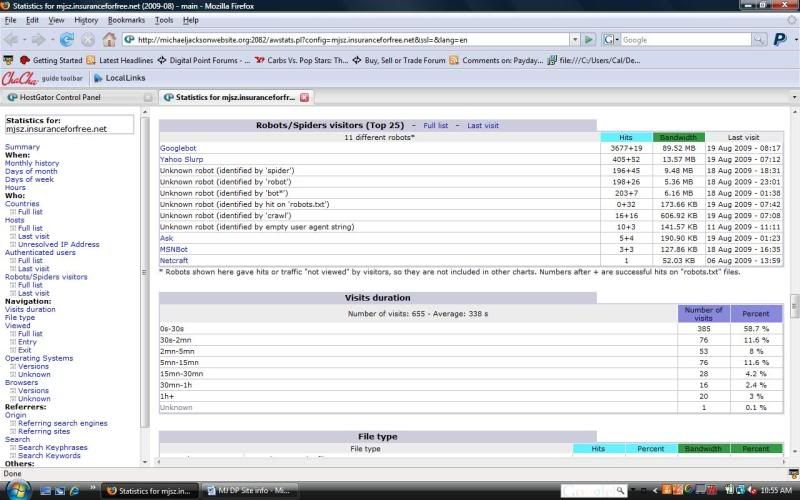Open the View menu
The height and width of the screenshot is (500, 800).
pyautogui.click(x=56, y=20)
